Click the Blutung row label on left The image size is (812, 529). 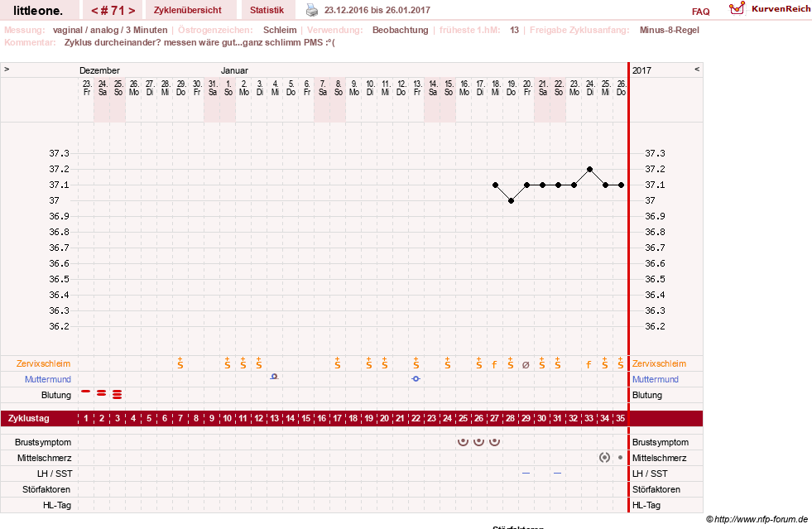click(x=56, y=395)
